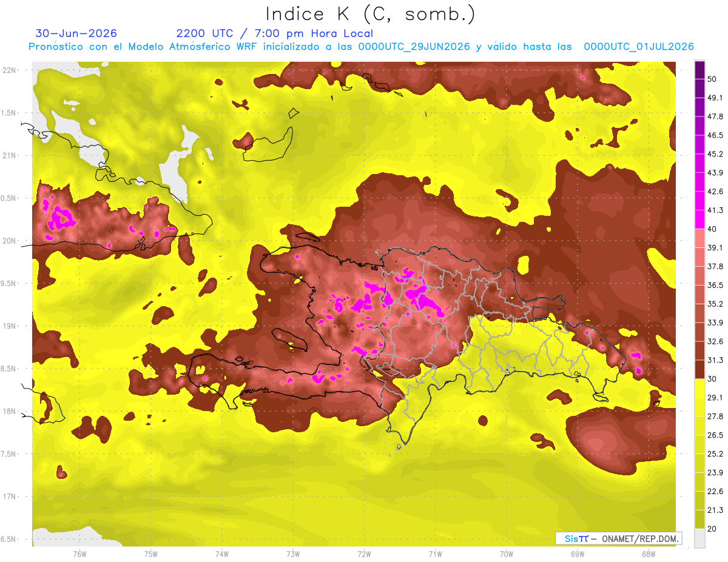The height and width of the screenshot is (562, 728).
Task: Click the colorbar label '49.1'
Action: [x=715, y=98]
